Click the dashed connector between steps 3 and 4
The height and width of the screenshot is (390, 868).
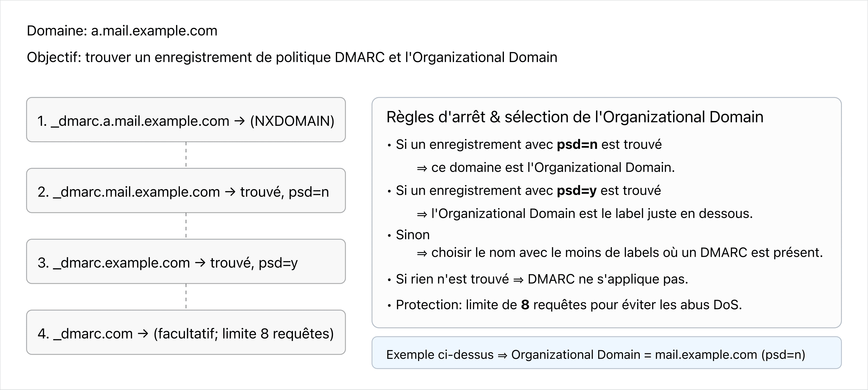pos(186,297)
